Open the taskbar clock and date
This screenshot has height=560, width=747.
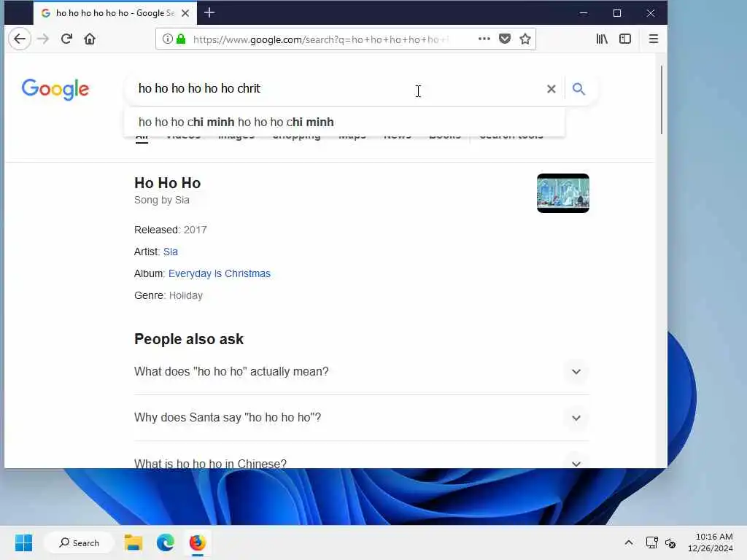711,542
